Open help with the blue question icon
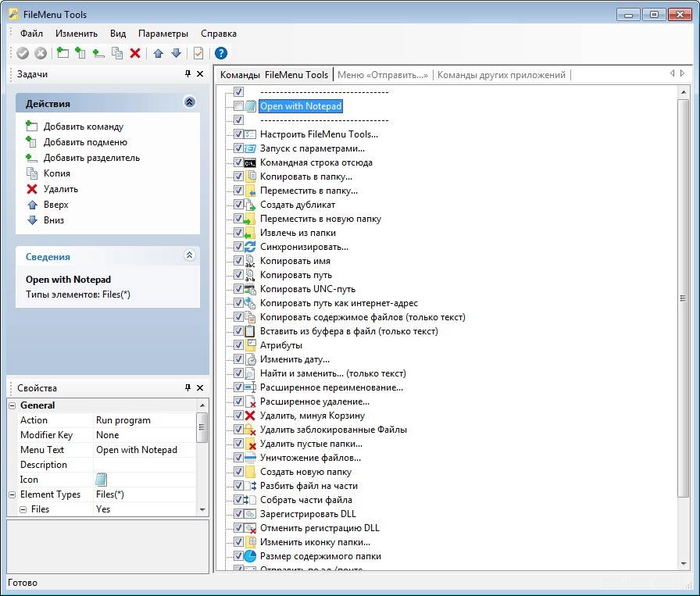This screenshot has width=700, height=596. (x=221, y=53)
